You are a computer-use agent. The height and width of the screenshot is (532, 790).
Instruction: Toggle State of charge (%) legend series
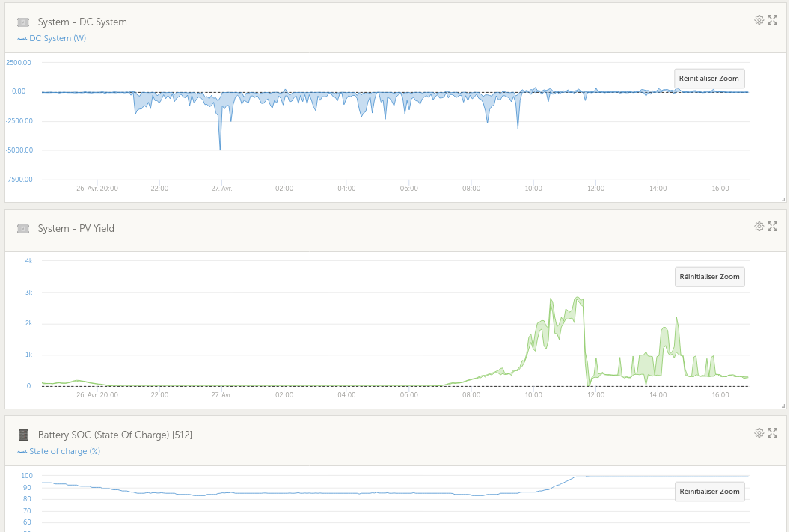(59, 451)
